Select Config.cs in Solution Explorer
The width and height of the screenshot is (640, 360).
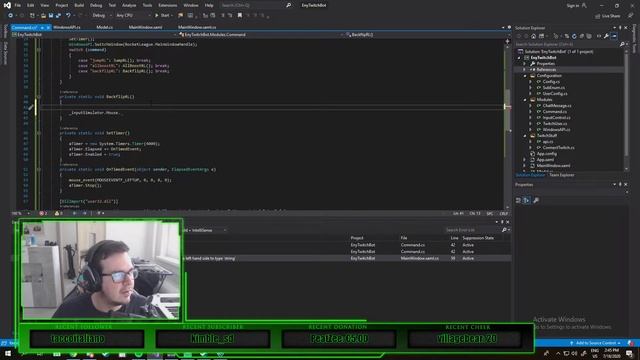(x=551, y=82)
